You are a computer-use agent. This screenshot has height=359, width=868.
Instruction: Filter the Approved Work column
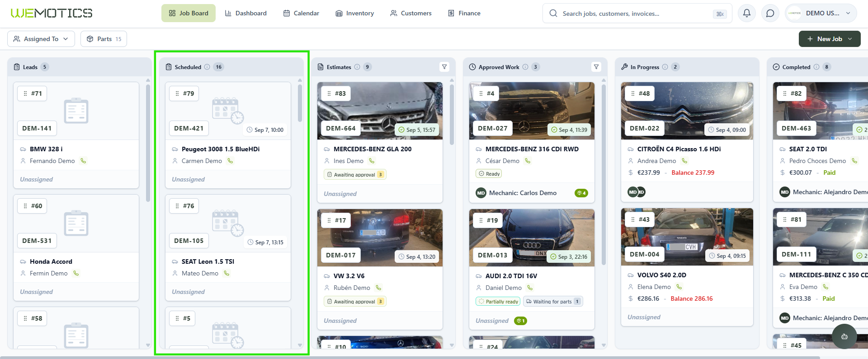tap(596, 67)
